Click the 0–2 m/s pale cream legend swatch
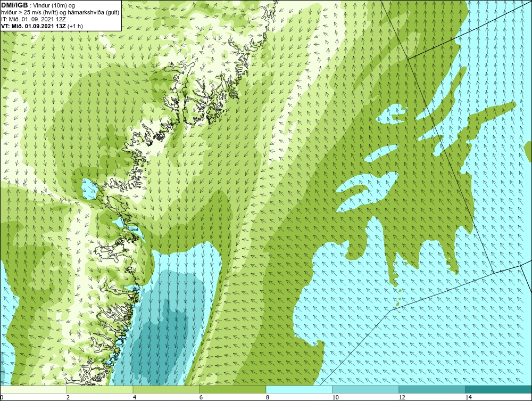532x401 pixels. pos(33,389)
